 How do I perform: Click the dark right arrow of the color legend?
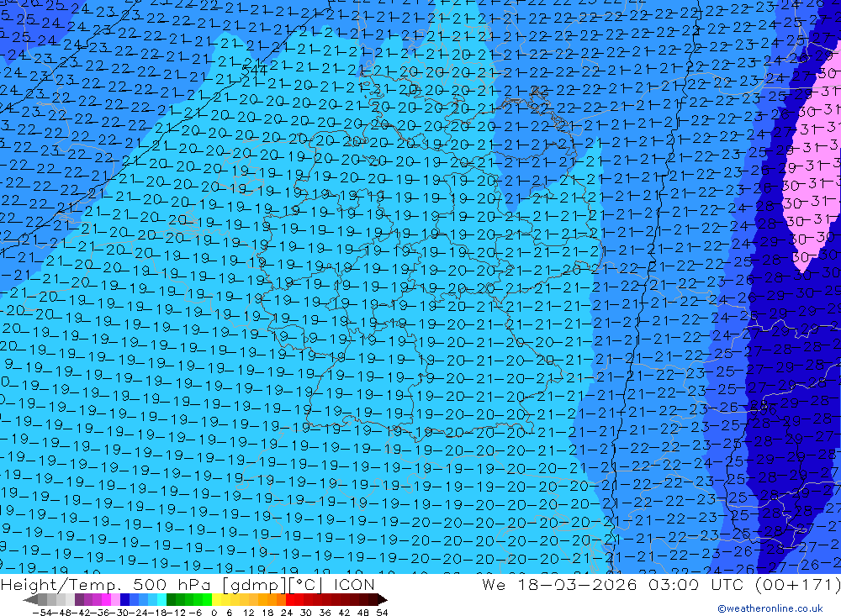[x=383, y=599]
